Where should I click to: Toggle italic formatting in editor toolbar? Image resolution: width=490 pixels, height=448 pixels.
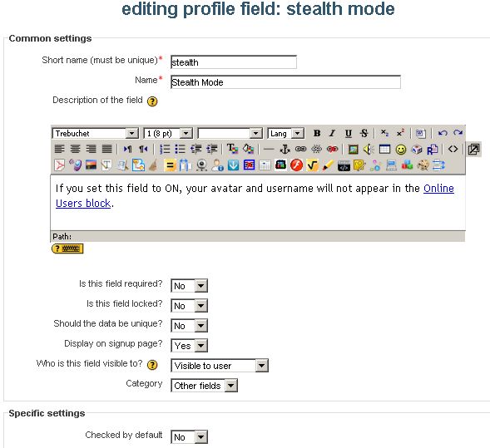(x=332, y=133)
